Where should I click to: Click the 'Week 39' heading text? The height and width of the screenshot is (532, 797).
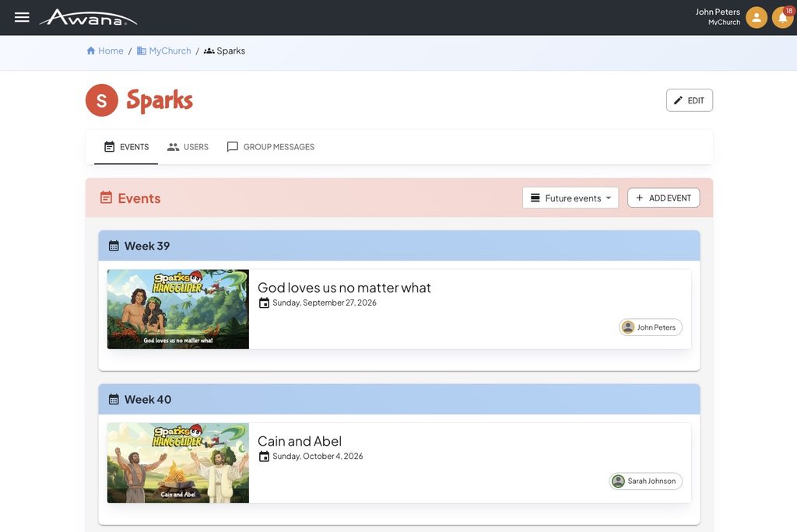(x=147, y=246)
